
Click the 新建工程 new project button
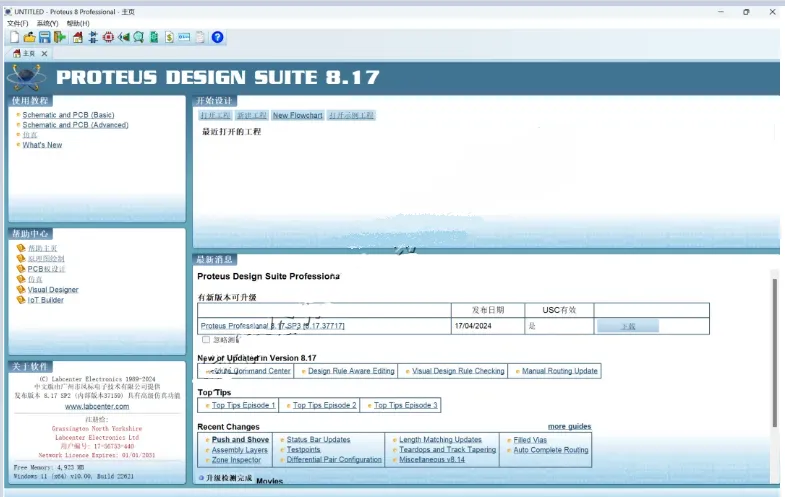[251, 115]
